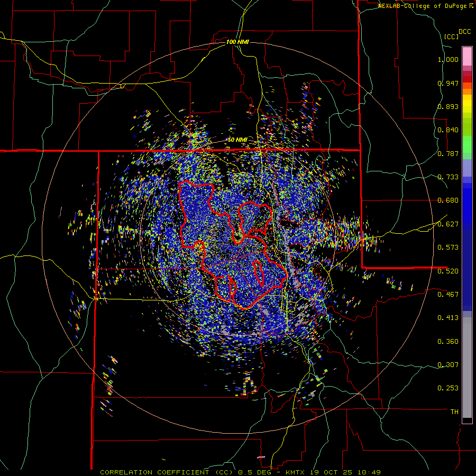Click the 0.787 value on the color scale
476x476 pixels.
coord(448,153)
